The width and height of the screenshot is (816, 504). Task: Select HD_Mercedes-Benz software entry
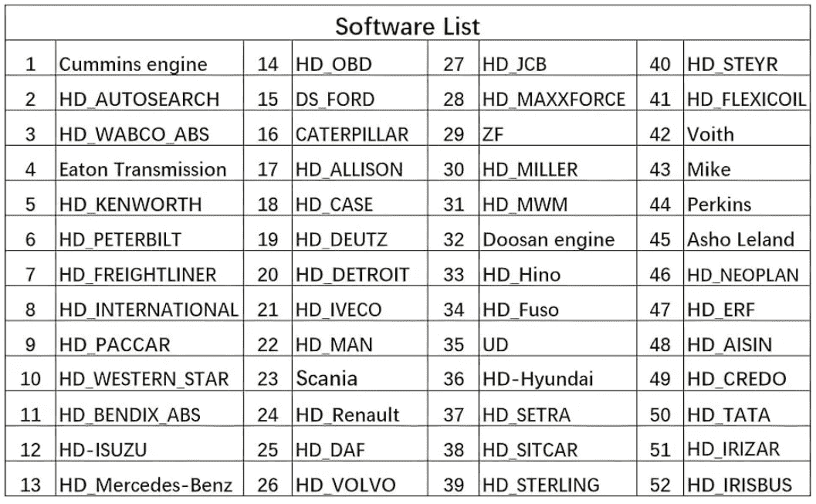146,485
